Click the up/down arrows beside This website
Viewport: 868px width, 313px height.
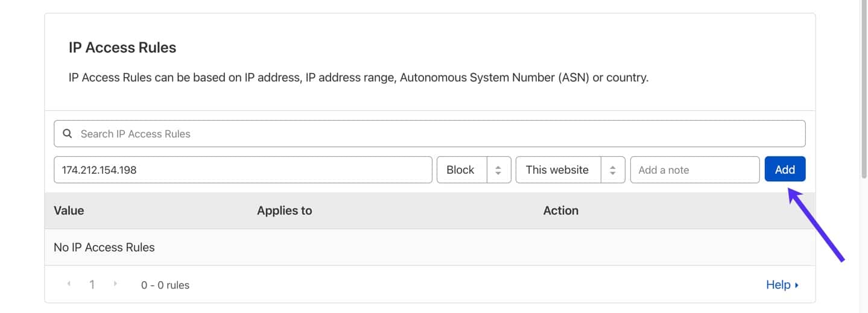[x=612, y=170]
